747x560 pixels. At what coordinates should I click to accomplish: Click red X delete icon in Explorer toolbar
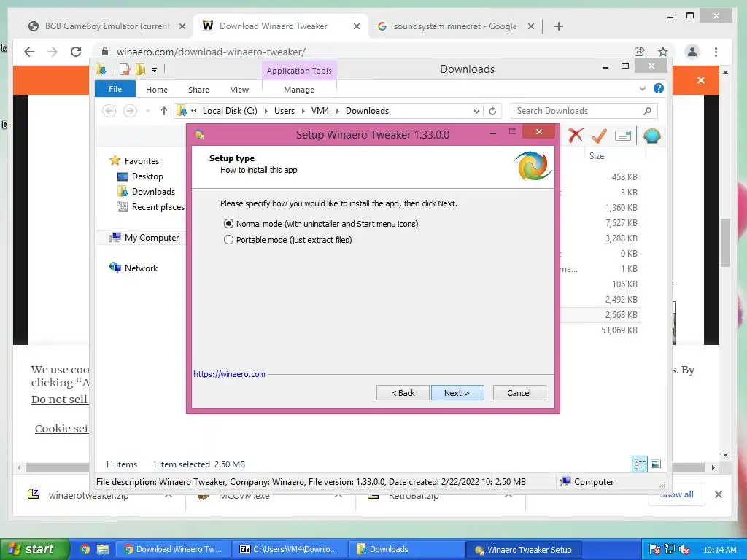click(x=576, y=136)
